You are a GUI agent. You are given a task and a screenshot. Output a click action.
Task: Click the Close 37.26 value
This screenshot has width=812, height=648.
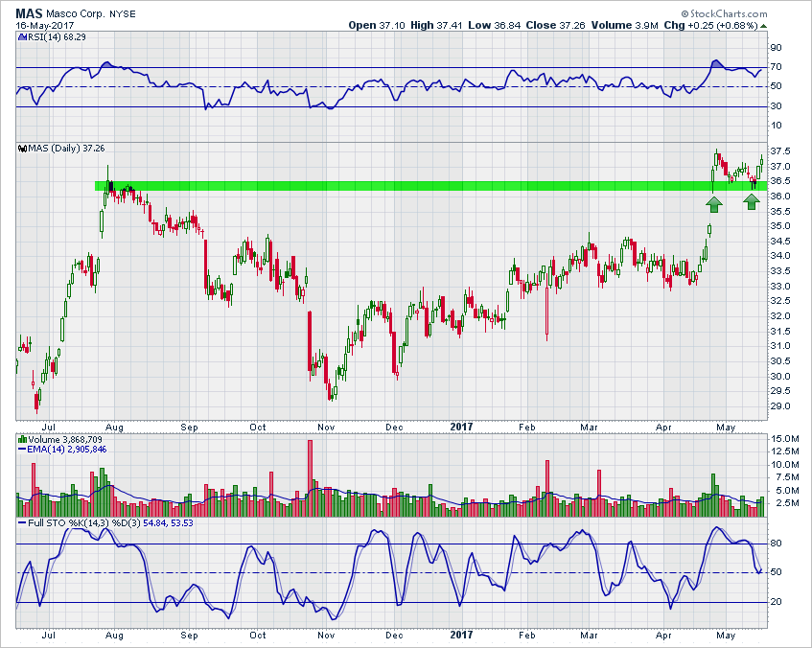point(555,25)
